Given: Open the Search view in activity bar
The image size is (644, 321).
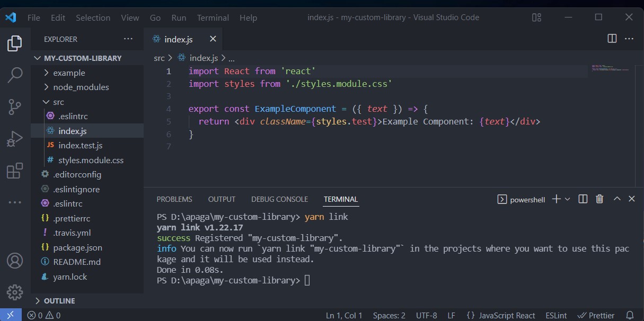Looking at the screenshot, I should click(x=15, y=75).
